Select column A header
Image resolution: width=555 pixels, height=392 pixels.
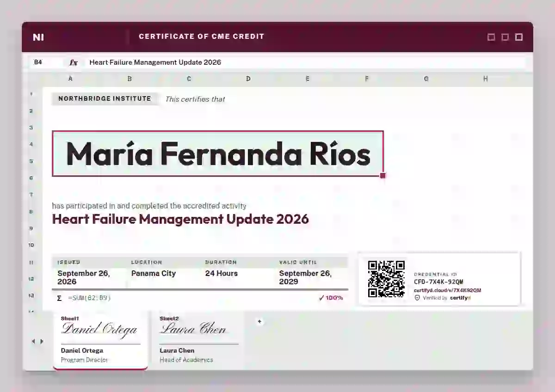point(70,79)
